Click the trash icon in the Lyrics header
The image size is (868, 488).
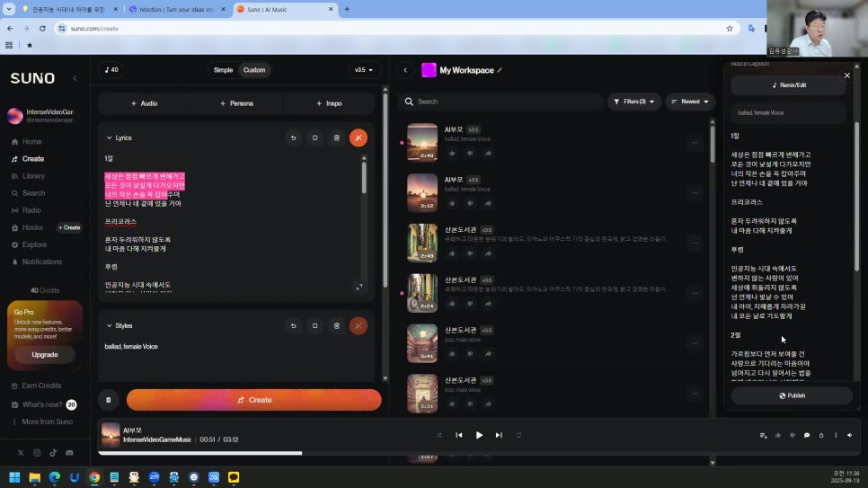(337, 138)
